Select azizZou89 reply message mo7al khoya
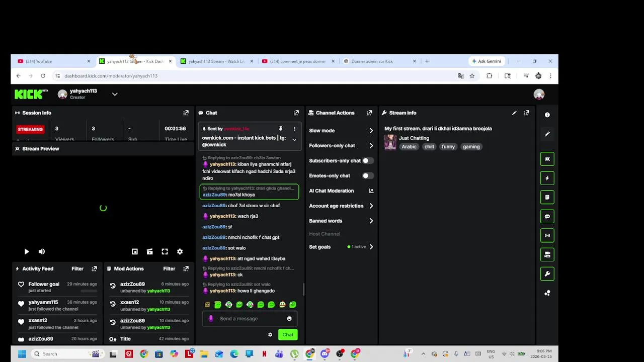This screenshot has height=362, width=644. (x=250, y=192)
